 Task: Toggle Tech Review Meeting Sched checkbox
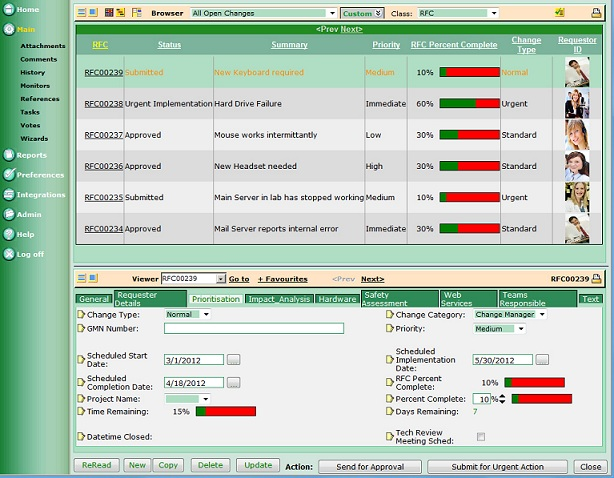point(481,437)
